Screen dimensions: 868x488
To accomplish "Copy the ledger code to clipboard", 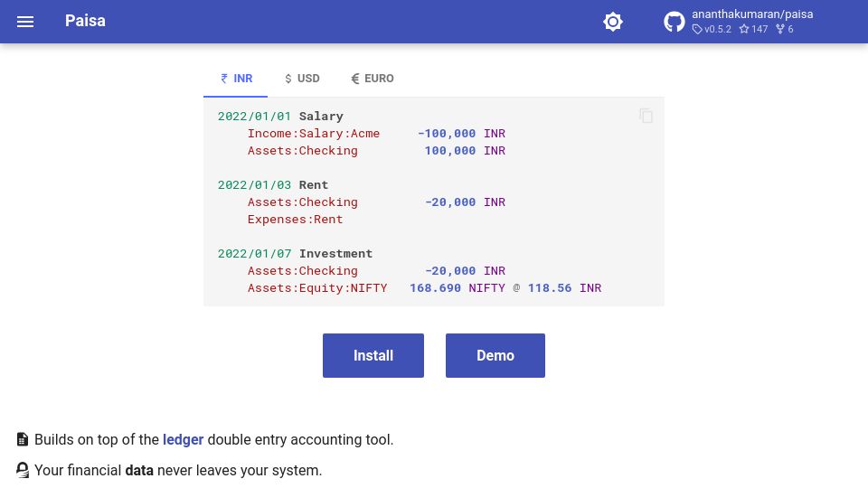I will [x=646, y=116].
